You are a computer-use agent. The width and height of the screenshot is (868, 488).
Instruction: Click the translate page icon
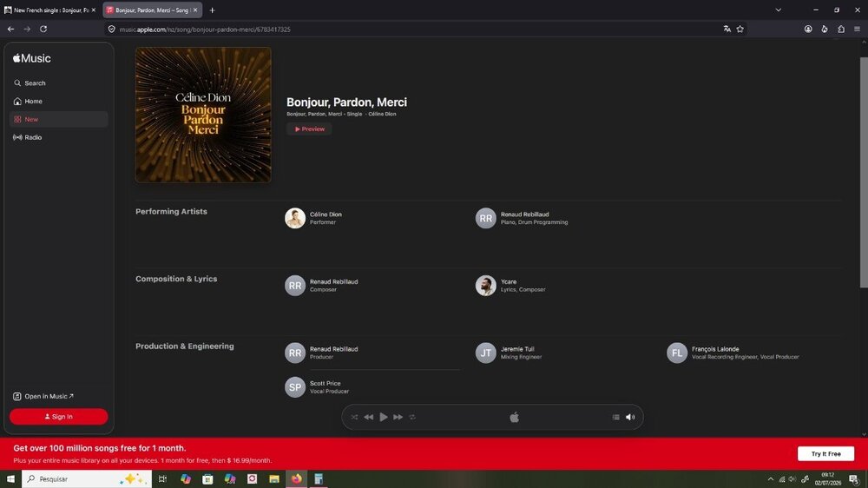pyautogui.click(x=727, y=29)
